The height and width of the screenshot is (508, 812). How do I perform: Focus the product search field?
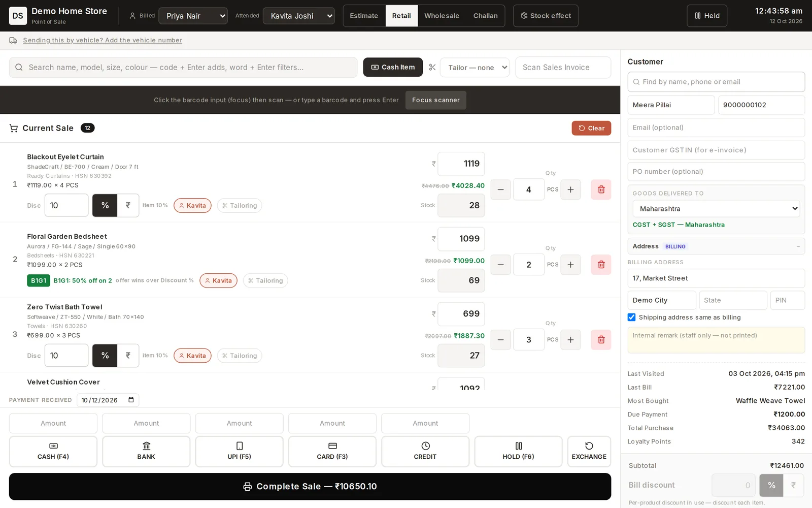click(x=183, y=67)
